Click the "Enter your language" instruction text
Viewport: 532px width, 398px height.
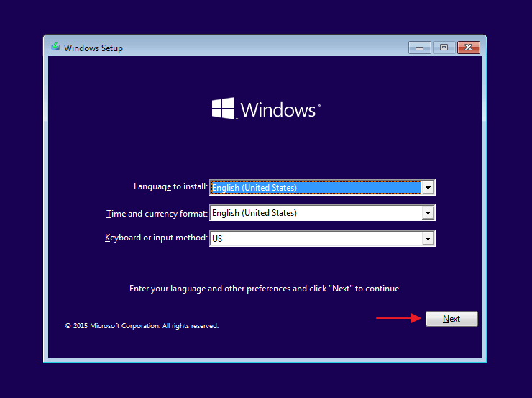(x=265, y=289)
